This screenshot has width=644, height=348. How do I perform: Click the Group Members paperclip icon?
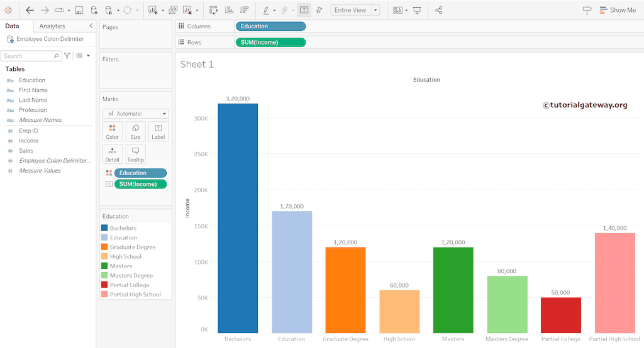click(x=284, y=10)
